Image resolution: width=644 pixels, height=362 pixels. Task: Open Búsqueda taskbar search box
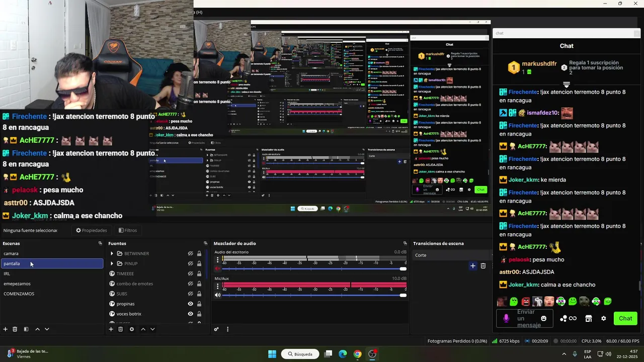point(300,354)
